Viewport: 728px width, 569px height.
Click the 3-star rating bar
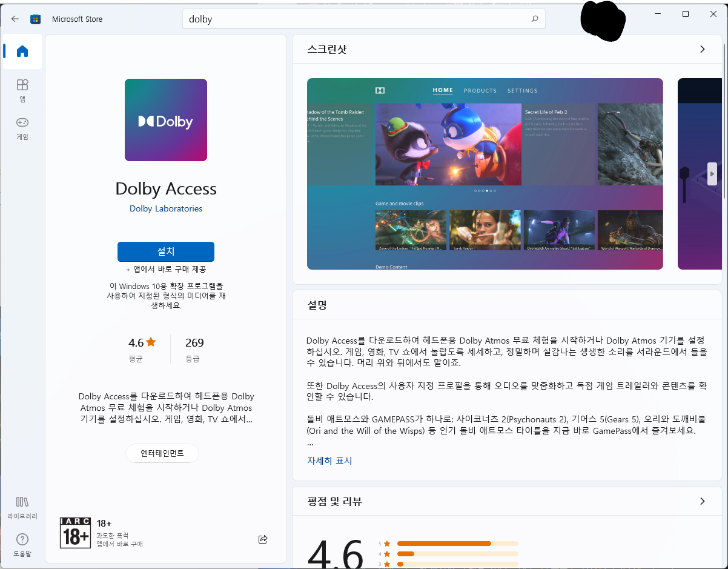click(x=457, y=564)
